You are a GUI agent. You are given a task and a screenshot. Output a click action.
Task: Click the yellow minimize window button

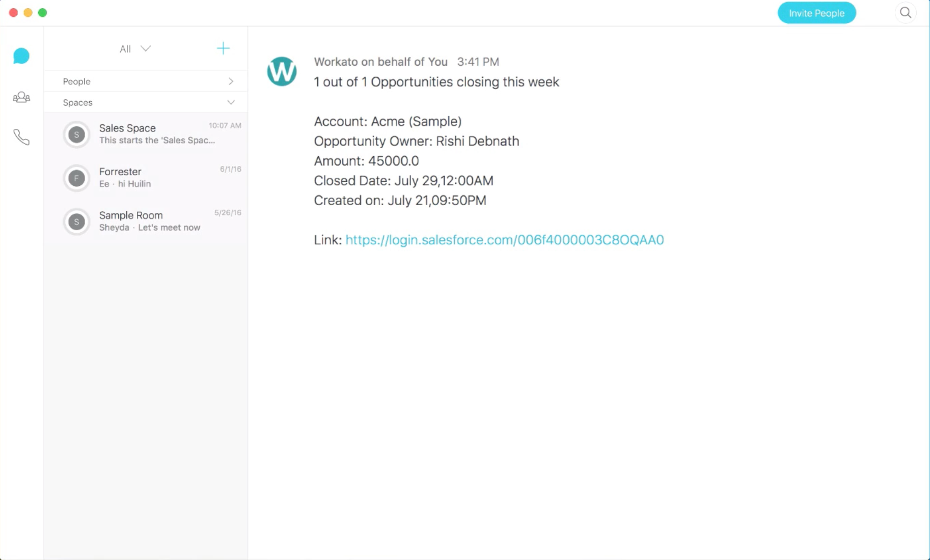tap(28, 13)
